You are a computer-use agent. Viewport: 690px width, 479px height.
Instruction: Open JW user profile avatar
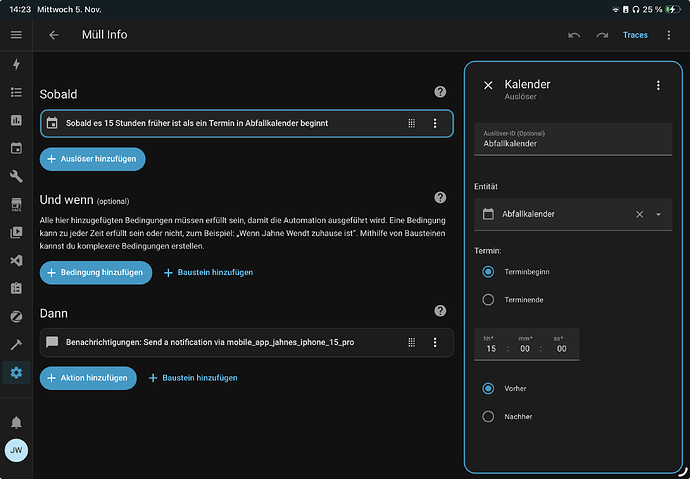pos(16,451)
